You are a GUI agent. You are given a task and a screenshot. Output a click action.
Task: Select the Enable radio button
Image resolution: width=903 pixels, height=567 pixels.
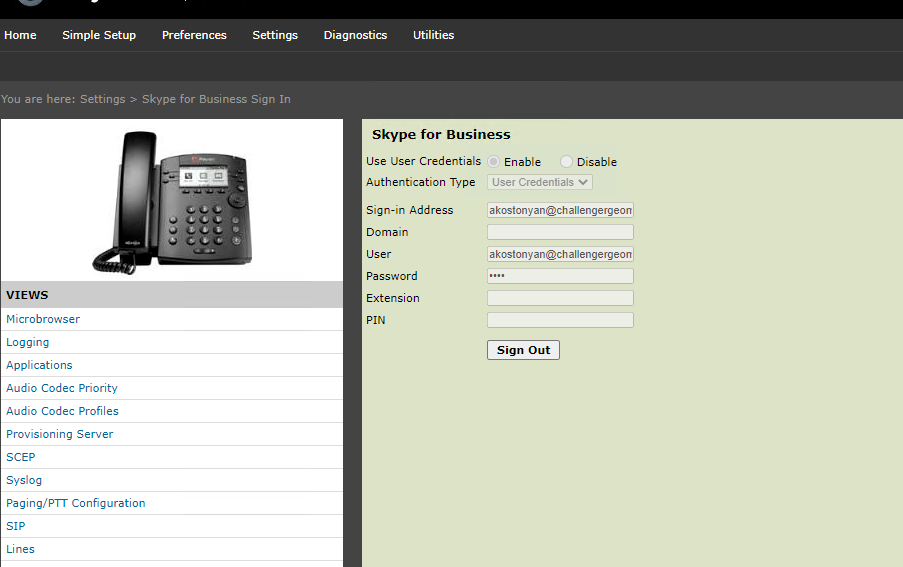(x=494, y=162)
